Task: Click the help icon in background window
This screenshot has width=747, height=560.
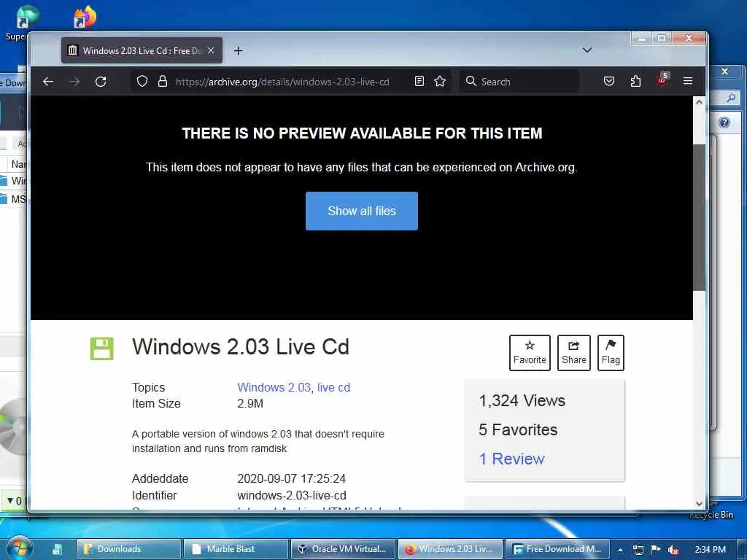Action: [x=724, y=122]
